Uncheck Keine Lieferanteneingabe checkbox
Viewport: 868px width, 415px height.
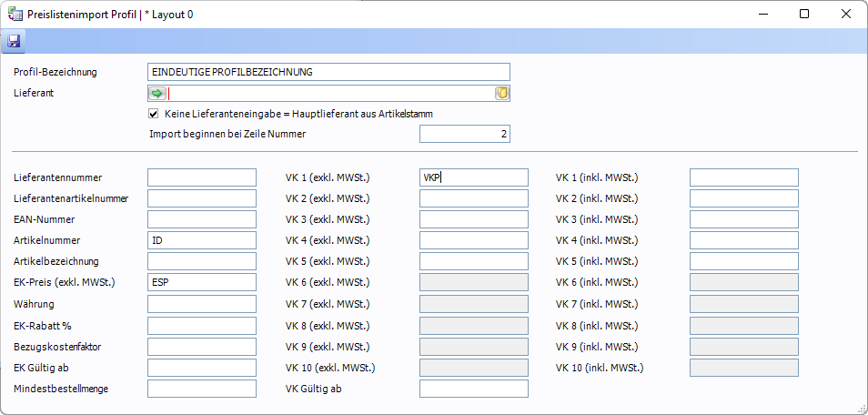pyautogui.click(x=154, y=114)
